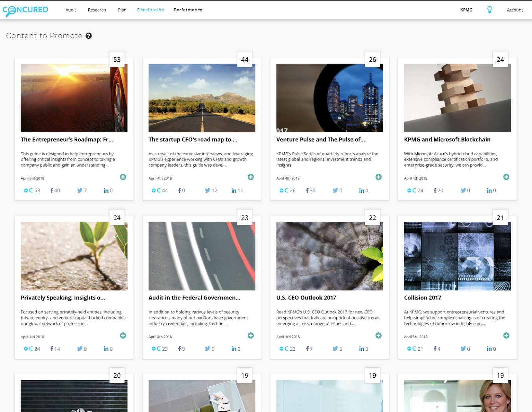Open title Venture Pulse and The Pulse of...
This screenshot has width=532, height=412.
tap(321, 140)
